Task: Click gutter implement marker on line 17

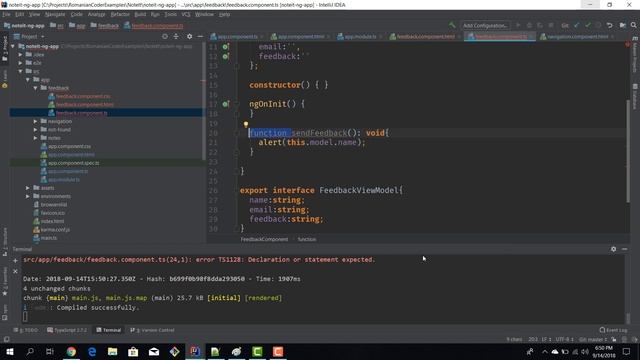Action: (x=225, y=104)
